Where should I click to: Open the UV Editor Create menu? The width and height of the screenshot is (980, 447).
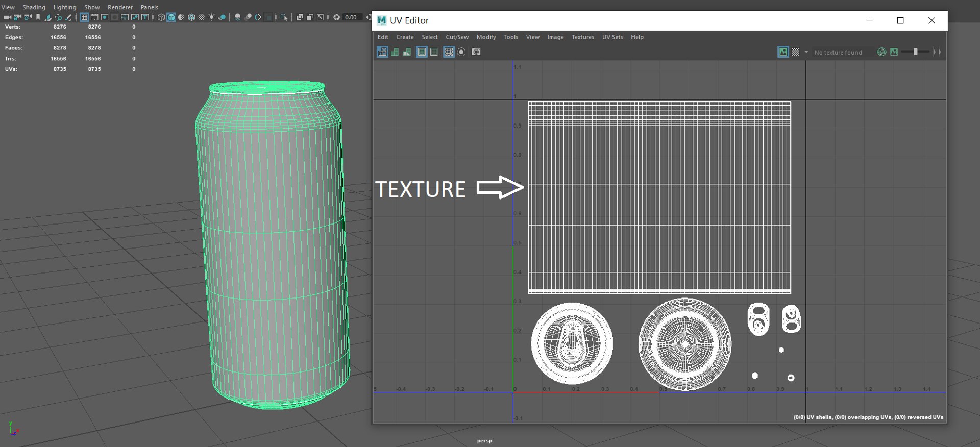[x=405, y=37]
